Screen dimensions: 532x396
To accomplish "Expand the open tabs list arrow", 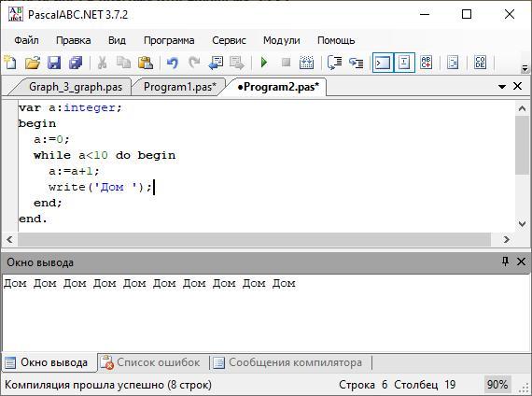I will 502,87.
